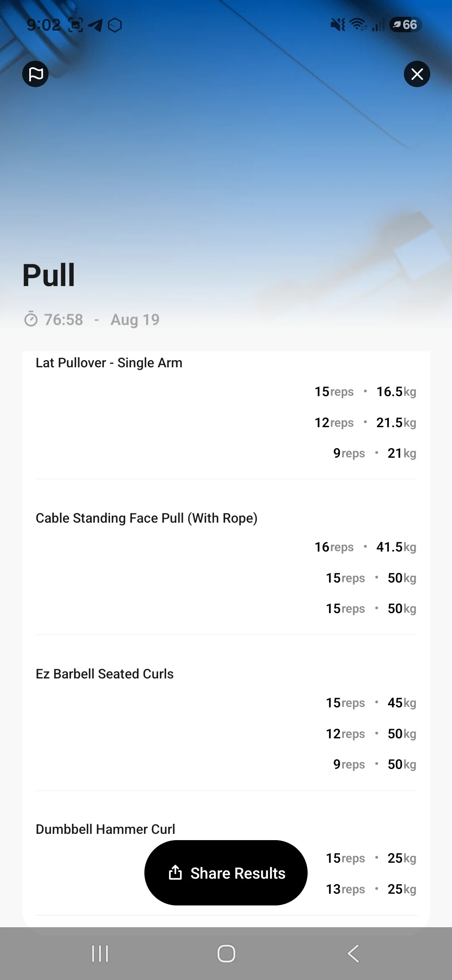The image size is (452, 980).
Task: Open Dumbbell Hammer Curl exercise
Action: click(x=105, y=829)
